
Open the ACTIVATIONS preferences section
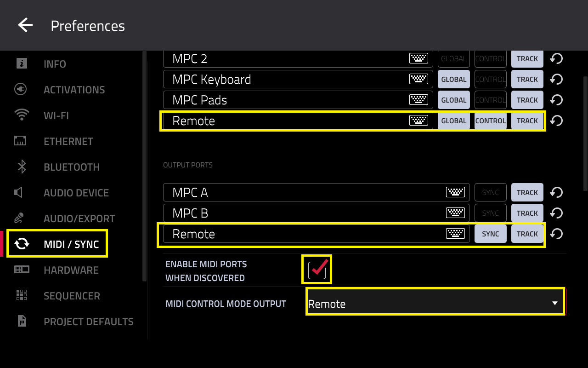pyautogui.click(x=74, y=90)
